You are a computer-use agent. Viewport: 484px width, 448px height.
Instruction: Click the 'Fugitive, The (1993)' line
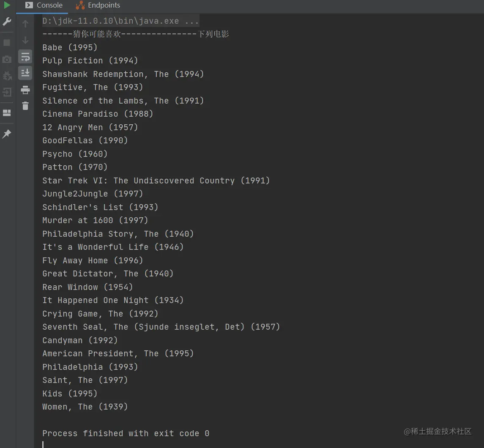93,87
